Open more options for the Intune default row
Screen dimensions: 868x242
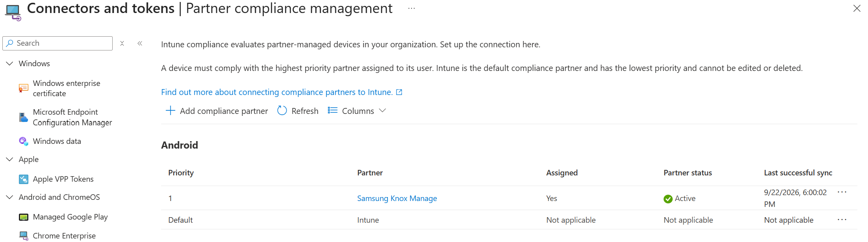(x=842, y=220)
